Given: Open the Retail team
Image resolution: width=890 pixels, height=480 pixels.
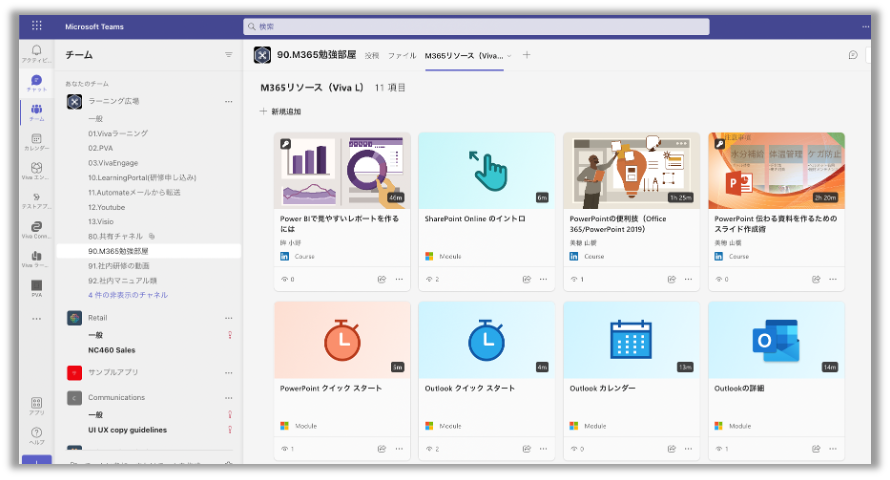Looking at the screenshot, I should tap(98, 318).
